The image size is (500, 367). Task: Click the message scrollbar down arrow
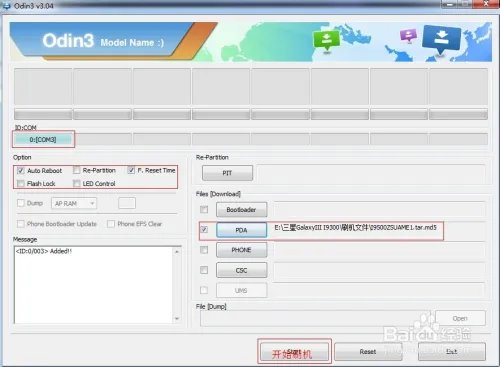click(177, 319)
